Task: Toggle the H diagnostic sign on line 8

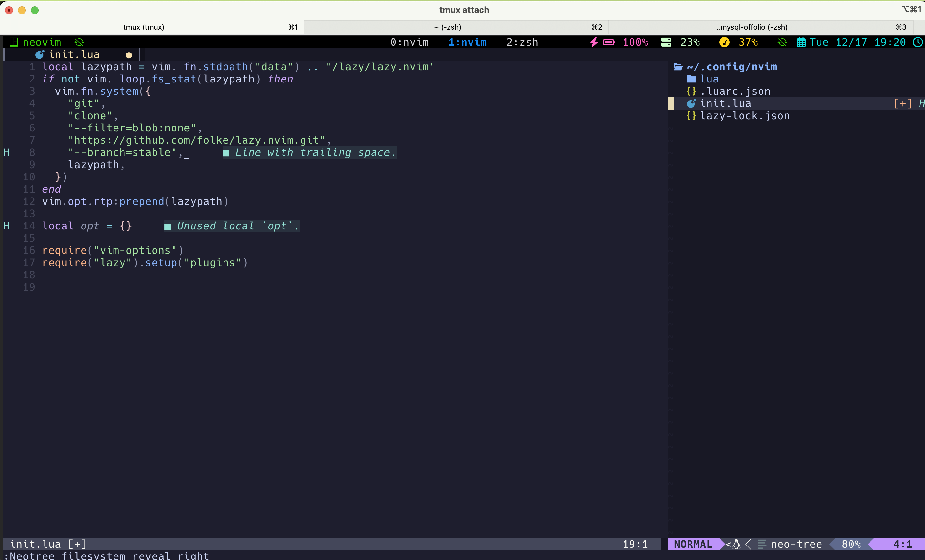Action: (6, 152)
